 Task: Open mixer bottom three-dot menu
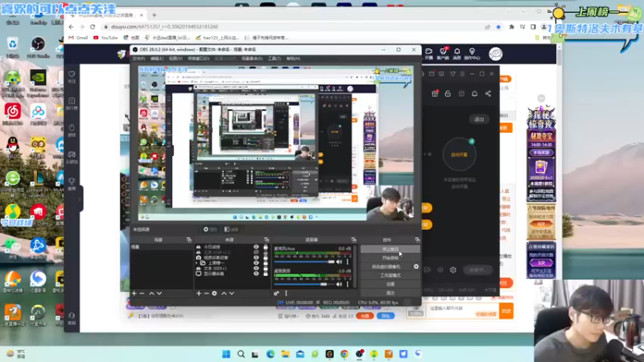tap(286, 294)
